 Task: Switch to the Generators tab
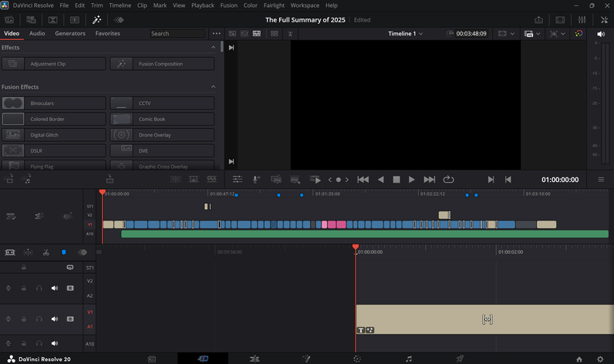(x=70, y=34)
